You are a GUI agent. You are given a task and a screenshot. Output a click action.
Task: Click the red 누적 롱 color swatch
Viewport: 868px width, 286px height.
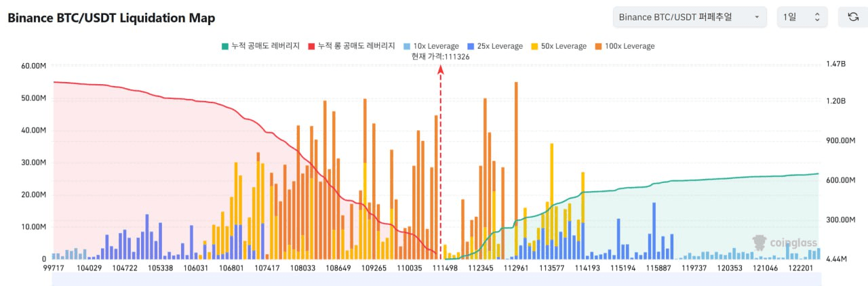[311, 46]
